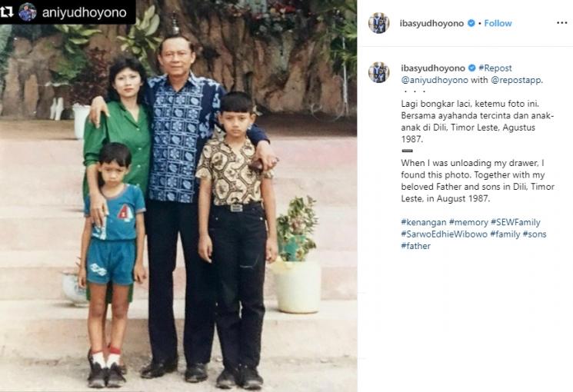Open the #kenangan hashtag
573x392 pixels.
(x=424, y=222)
